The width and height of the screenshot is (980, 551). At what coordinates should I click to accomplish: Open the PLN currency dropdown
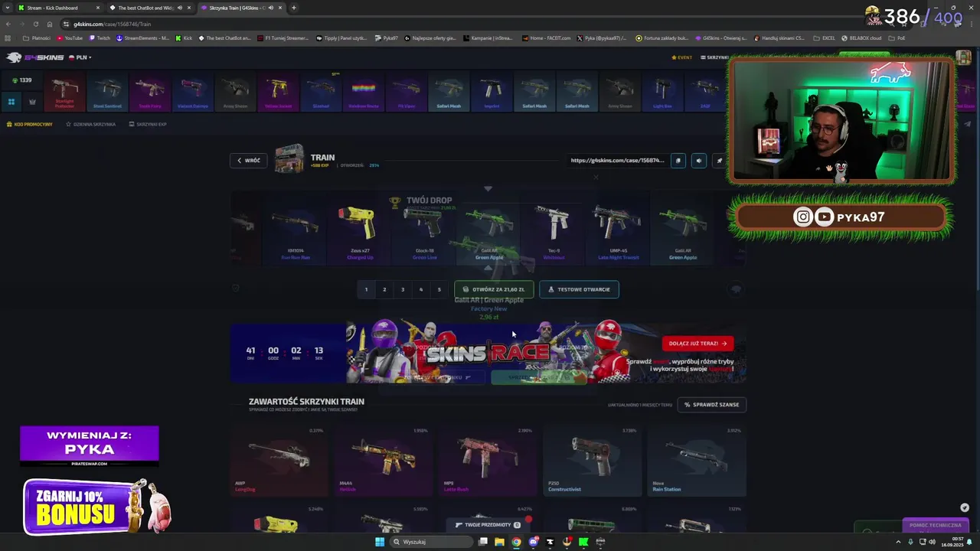[80, 57]
